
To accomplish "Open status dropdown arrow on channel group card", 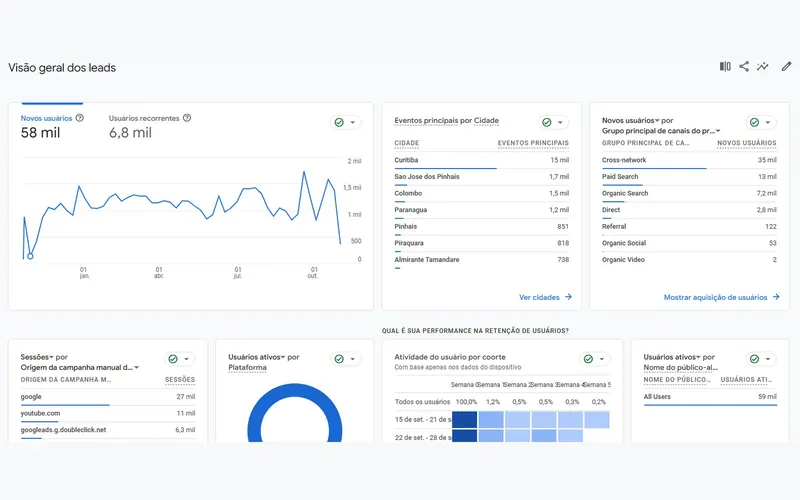I will [x=767, y=122].
